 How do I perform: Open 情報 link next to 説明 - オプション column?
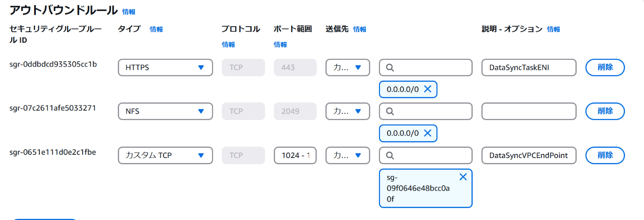[553, 29]
